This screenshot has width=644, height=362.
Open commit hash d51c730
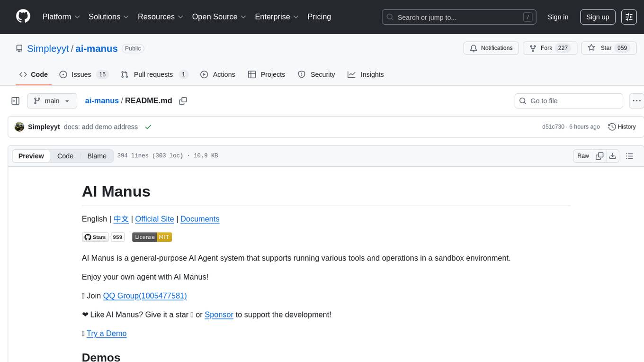click(x=553, y=127)
